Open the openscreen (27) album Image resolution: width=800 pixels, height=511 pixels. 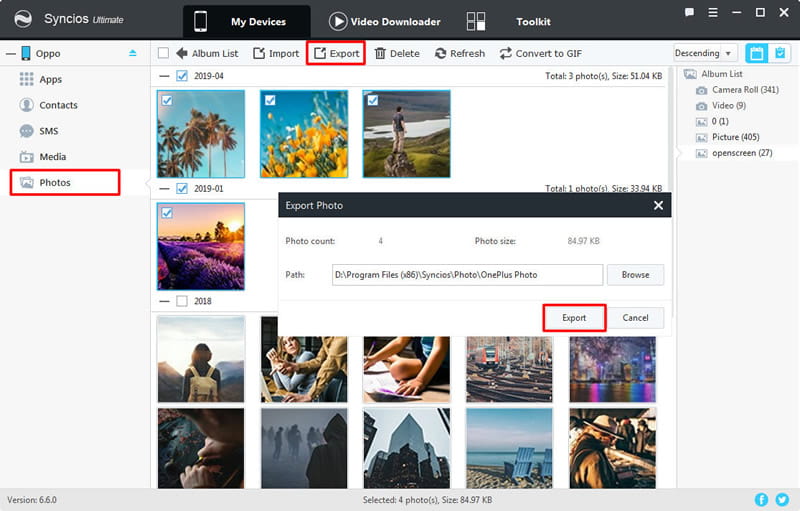tap(734, 153)
